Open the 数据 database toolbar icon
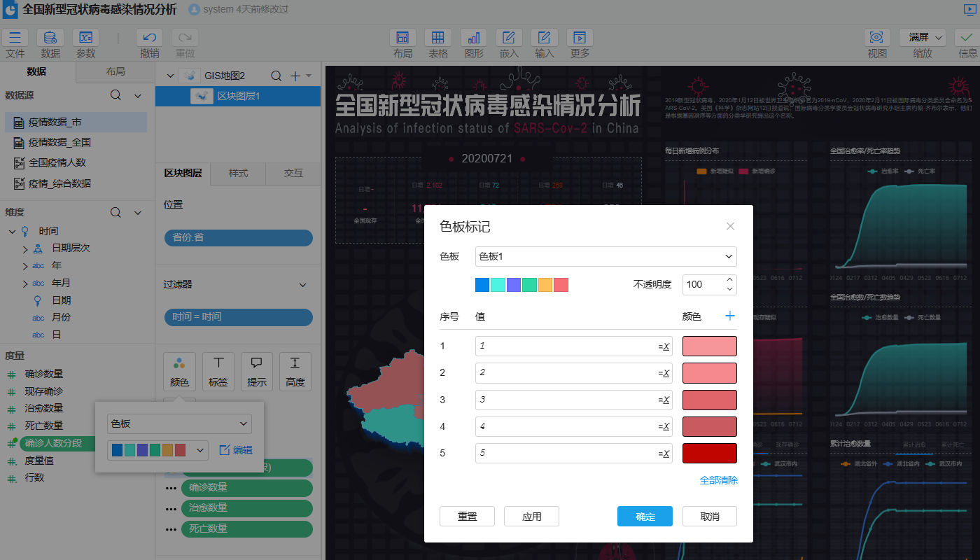 click(50, 38)
